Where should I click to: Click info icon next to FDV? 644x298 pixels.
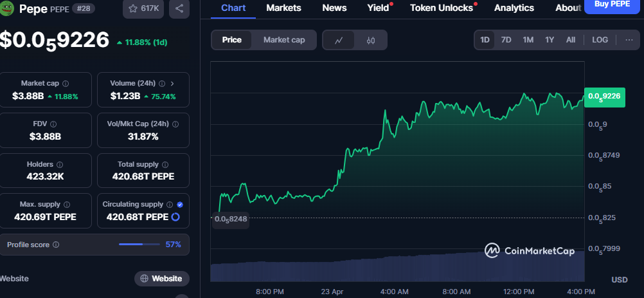(53, 124)
